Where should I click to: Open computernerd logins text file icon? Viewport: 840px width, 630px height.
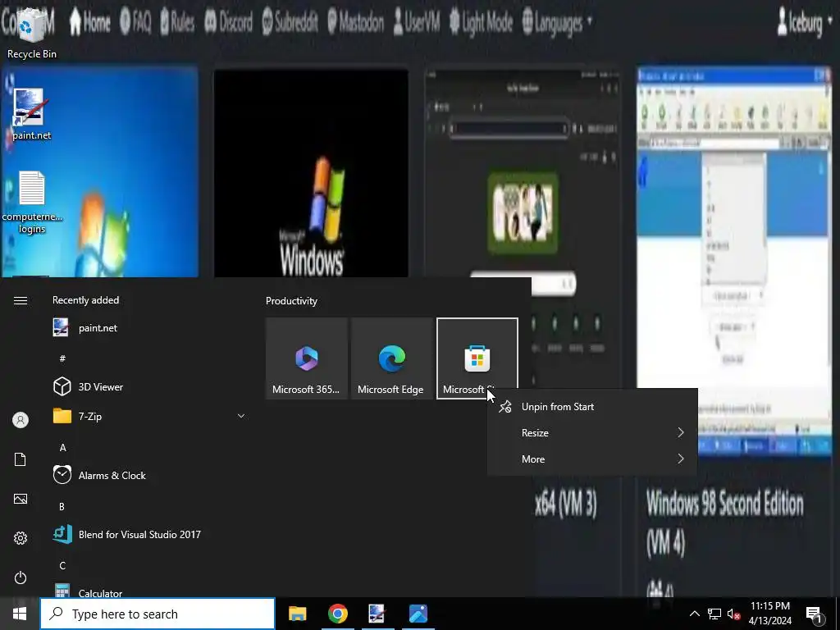tap(32, 203)
